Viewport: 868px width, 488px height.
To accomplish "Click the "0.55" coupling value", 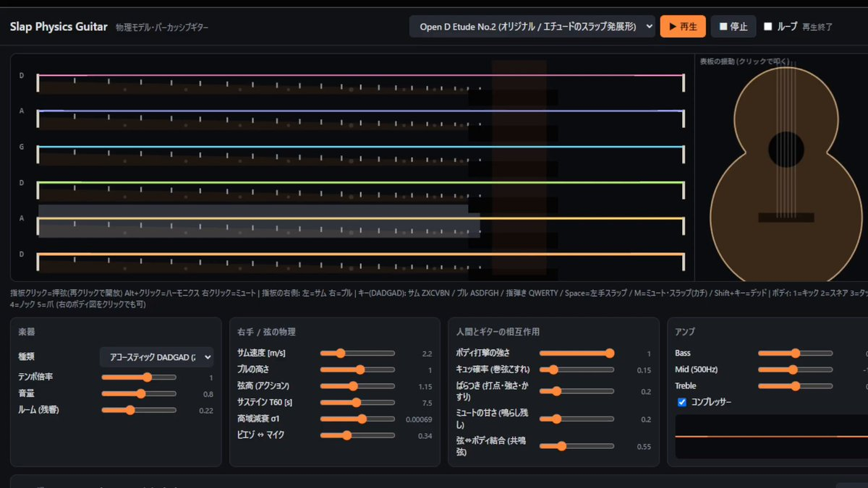I will tap(644, 447).
